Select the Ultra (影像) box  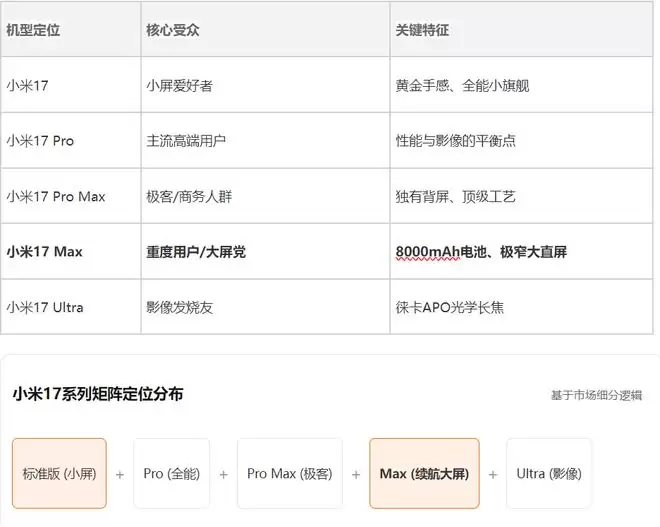click(x=548, y=473)
